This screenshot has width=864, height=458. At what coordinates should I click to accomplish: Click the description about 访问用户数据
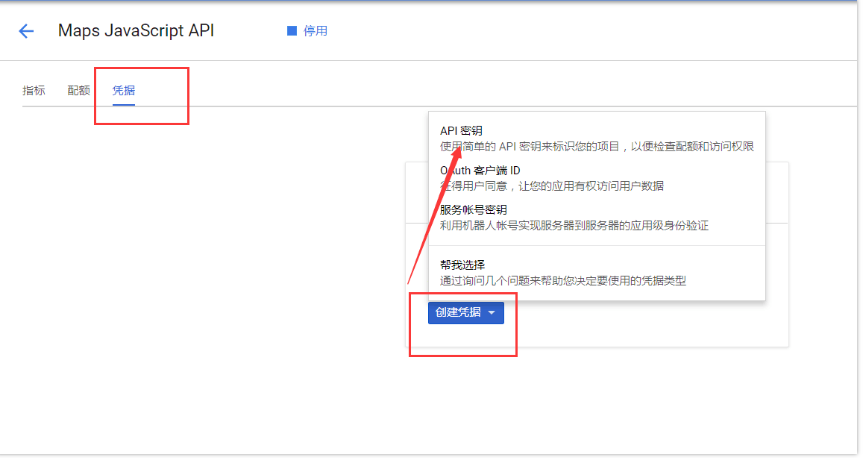point(551,186)
